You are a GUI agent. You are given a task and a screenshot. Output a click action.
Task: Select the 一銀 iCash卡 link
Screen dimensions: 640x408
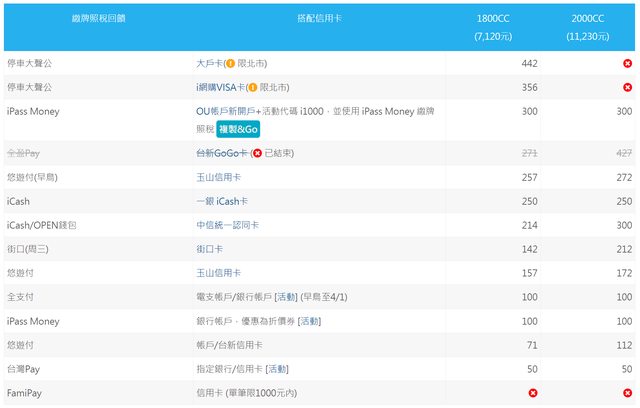(x=222, y=201)
